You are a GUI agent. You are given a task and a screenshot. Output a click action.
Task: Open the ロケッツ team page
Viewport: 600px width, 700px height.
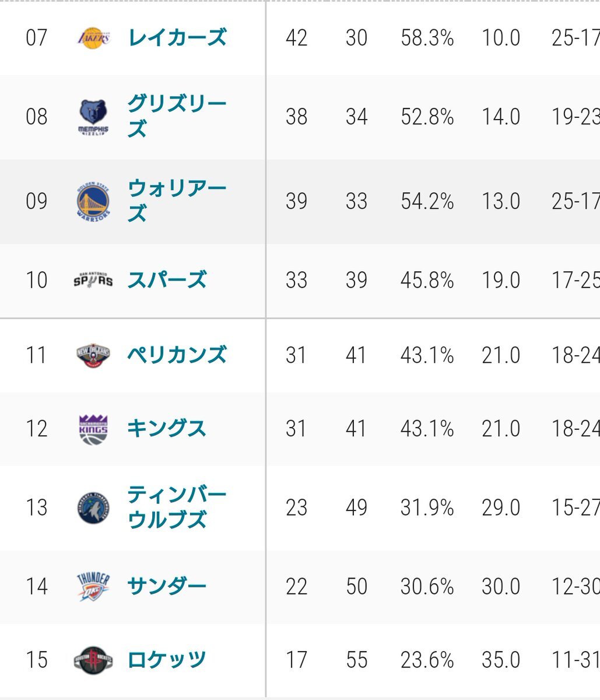coord(167,660)
